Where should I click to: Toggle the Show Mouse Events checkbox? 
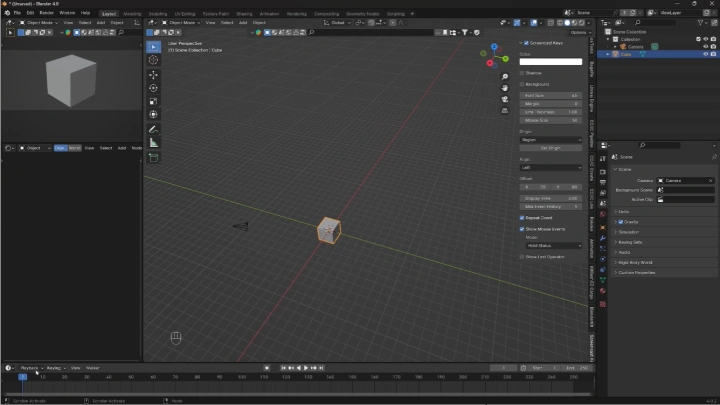(x=522, y=229)
